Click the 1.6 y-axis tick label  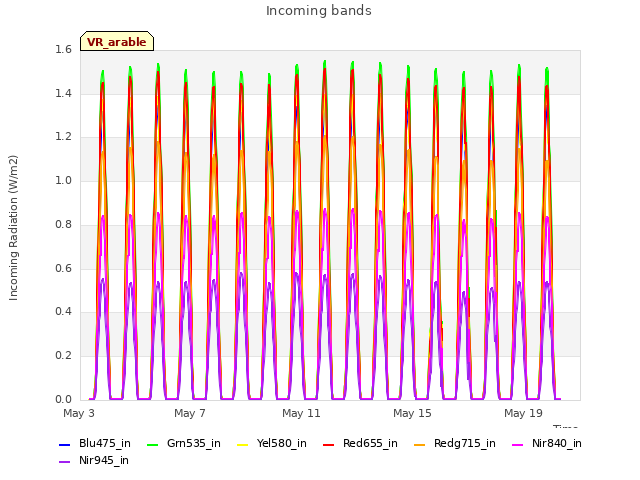point(63,49)
